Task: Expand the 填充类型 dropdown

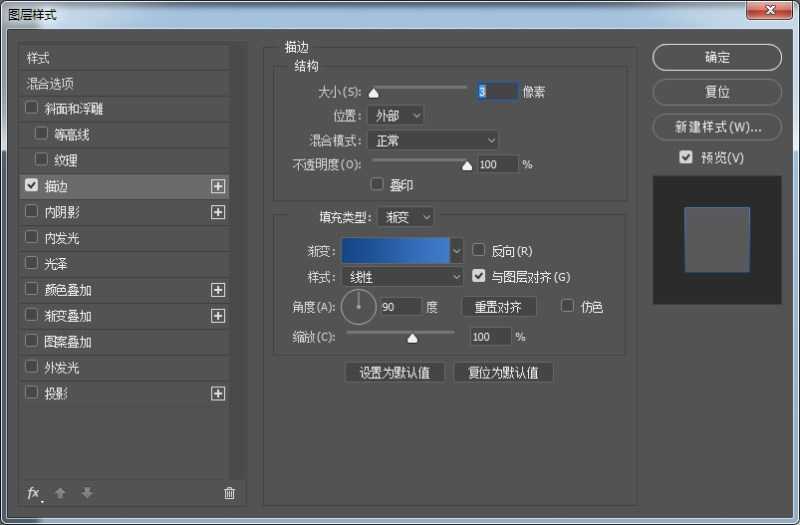Action: coord(405,217)
